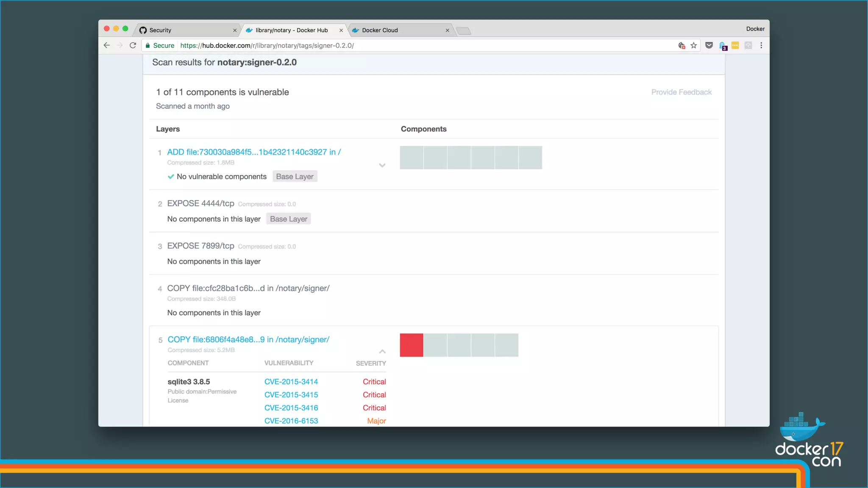Switch to the Docker Cloud tab
Viewport: 868px width, 488px height.
pyautogui.click(x=398, y=30)
